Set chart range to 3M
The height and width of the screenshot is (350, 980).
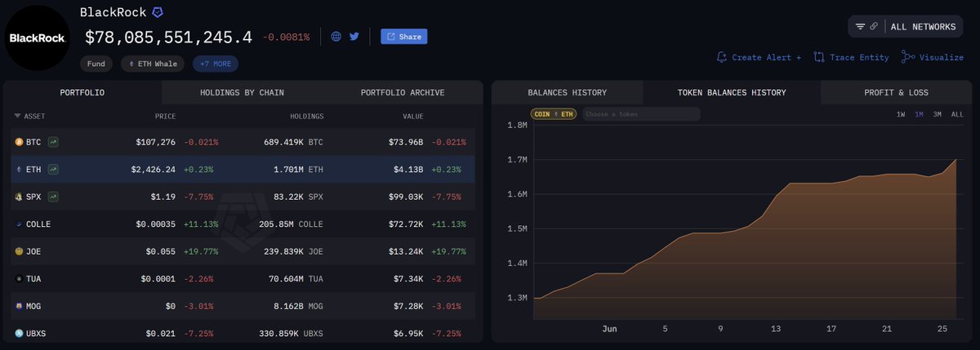pos(938,114)
